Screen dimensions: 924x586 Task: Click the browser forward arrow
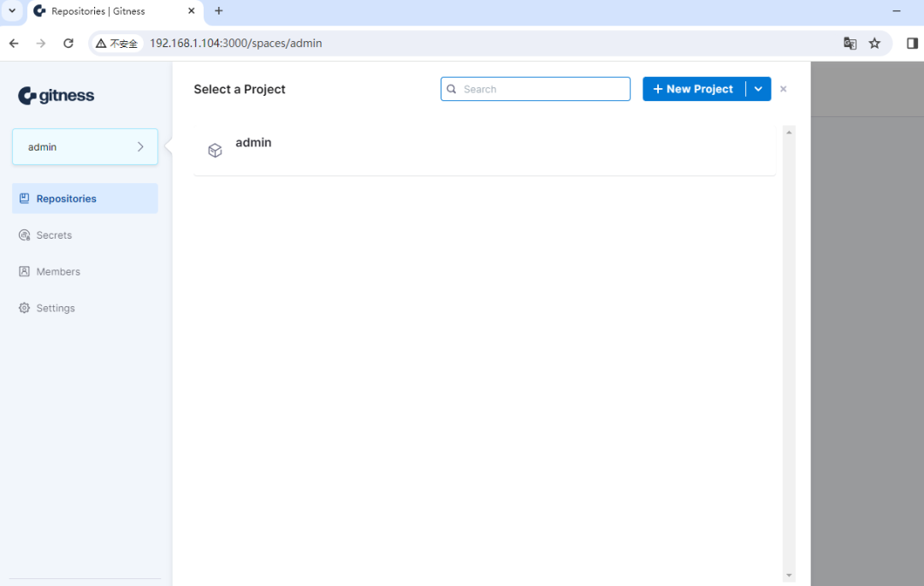coord(41,43)
